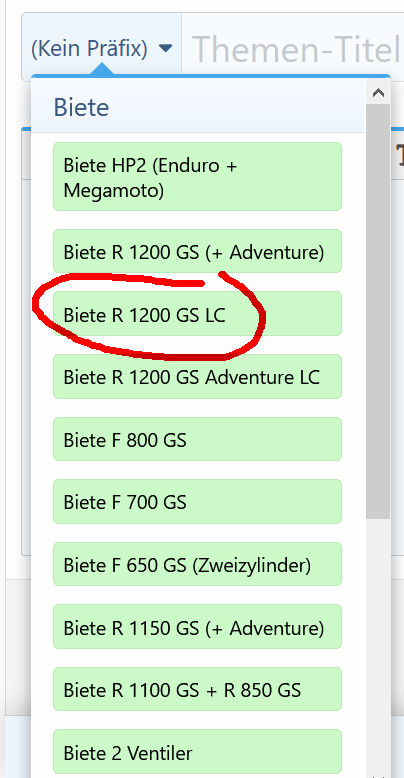The height and width of the screenshot is (778, 404).
Task: Pick Biete R 1150 GS (+ Adventure)
Action: 198,627
